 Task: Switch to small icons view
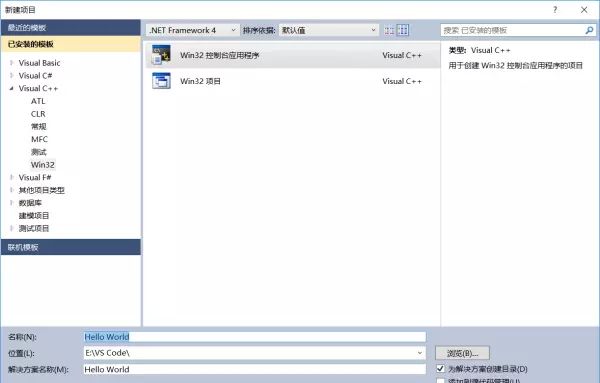tap(389, 30)
